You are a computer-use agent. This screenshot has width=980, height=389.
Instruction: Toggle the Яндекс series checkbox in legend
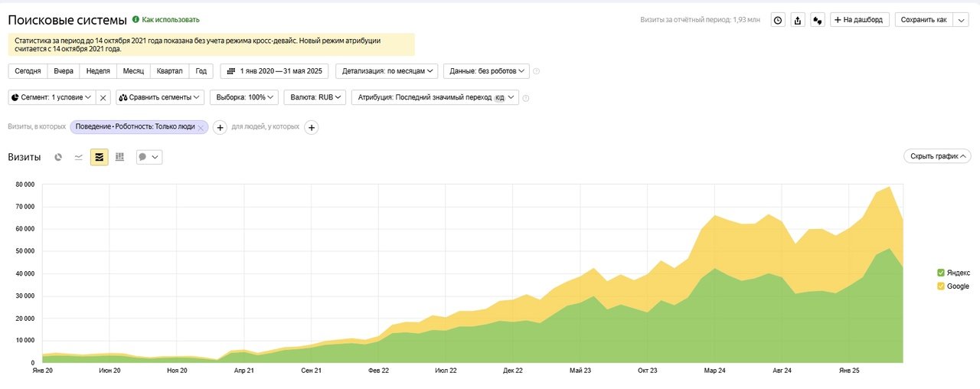point(941,273)
